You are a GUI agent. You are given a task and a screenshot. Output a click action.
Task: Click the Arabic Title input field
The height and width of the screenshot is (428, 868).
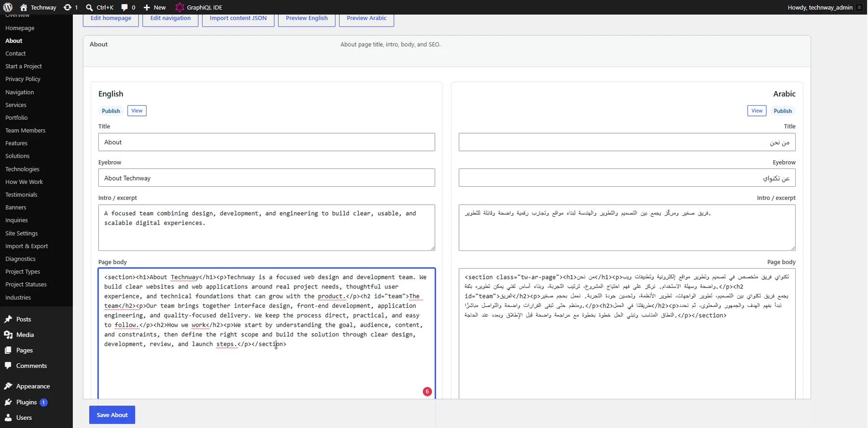point(627,142)
